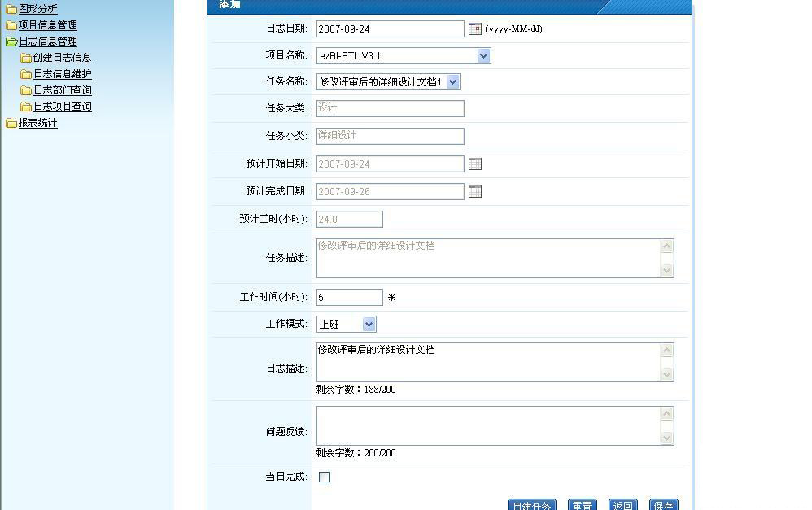Click the 保存 button

[x=663, y=505]
